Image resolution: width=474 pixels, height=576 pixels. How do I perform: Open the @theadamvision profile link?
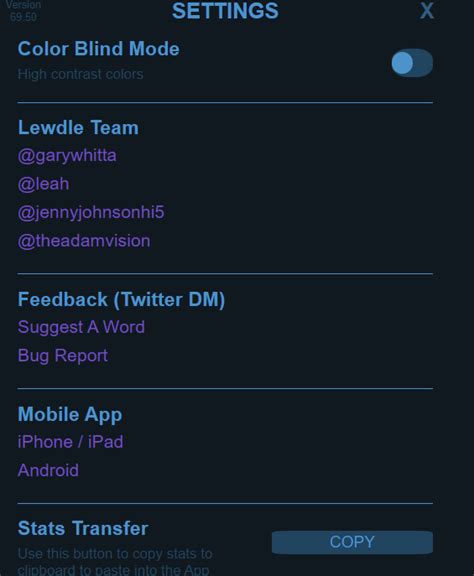(84, 241)
